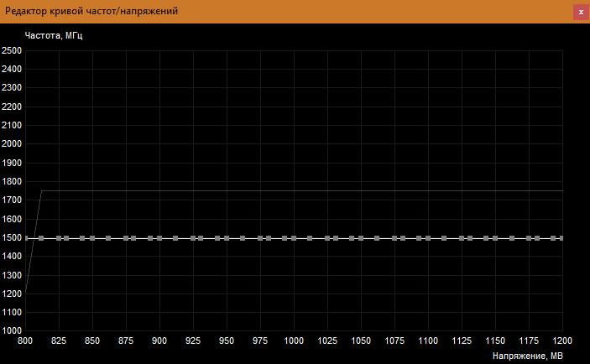Select the curve point at 1075 mV
Image resolution: width=590 pixels, height=364 pixels.
(394, 238)
